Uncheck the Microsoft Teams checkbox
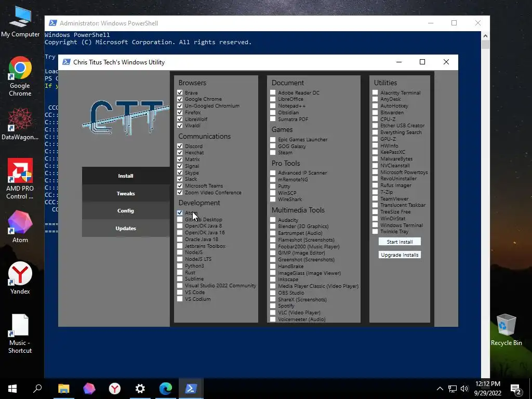Viewport: 532px width, 399px height. 180,185
